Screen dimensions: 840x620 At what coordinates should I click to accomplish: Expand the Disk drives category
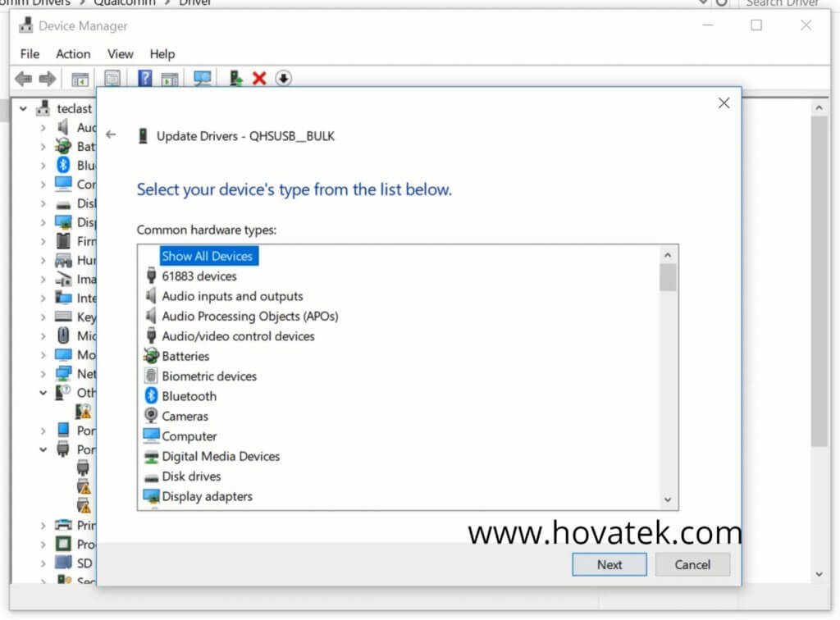tap(42, 203)
